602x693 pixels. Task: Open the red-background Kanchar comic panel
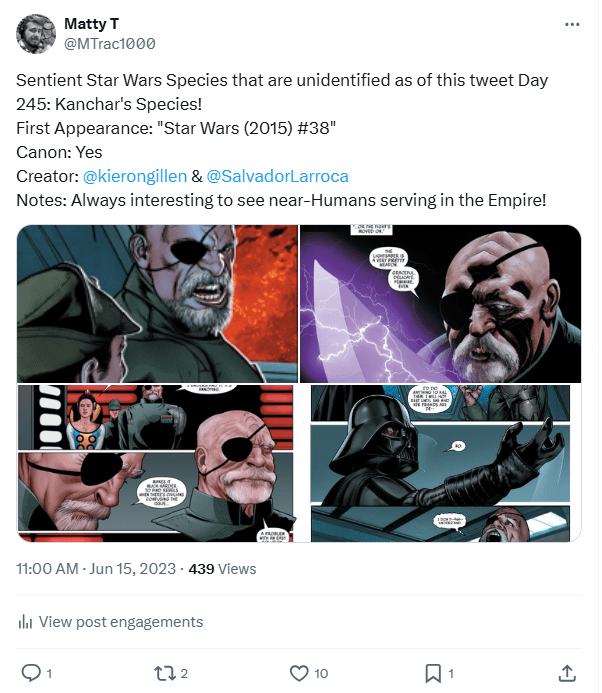[x=158, y=304]
